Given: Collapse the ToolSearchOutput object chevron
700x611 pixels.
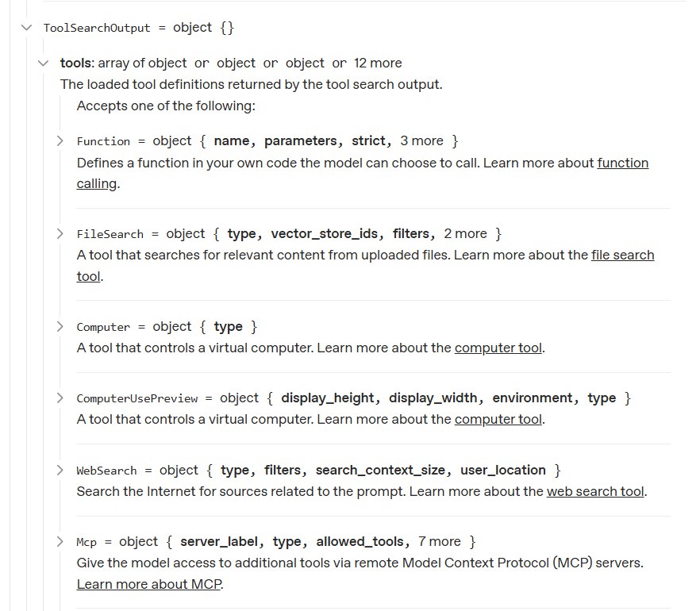Looking at the screenshot, I should (x=27, y=28).
